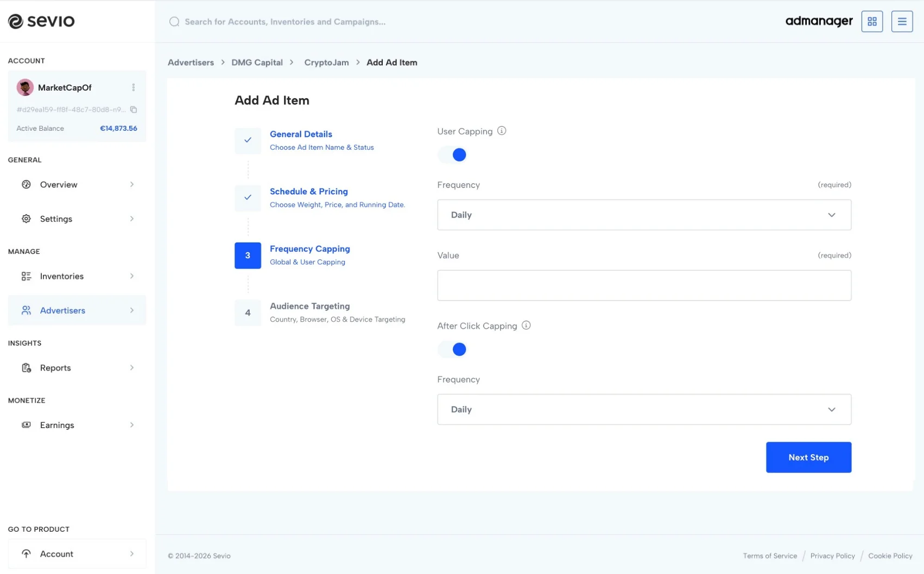
Task: Open Settings in sidebar
Action: click(x=77, y=219)
